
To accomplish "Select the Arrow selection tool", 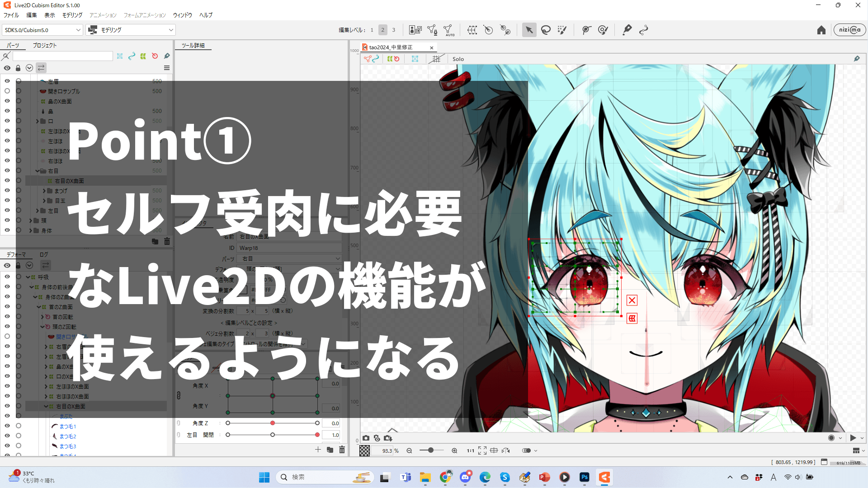I will pyautogui.click(x=529, y=30).
